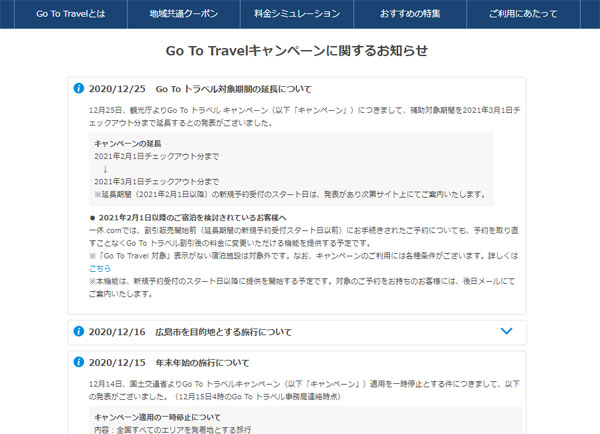Open the 地域共通クーポン tab
This screenshot has height=434, width=600.
pos(184,14)
